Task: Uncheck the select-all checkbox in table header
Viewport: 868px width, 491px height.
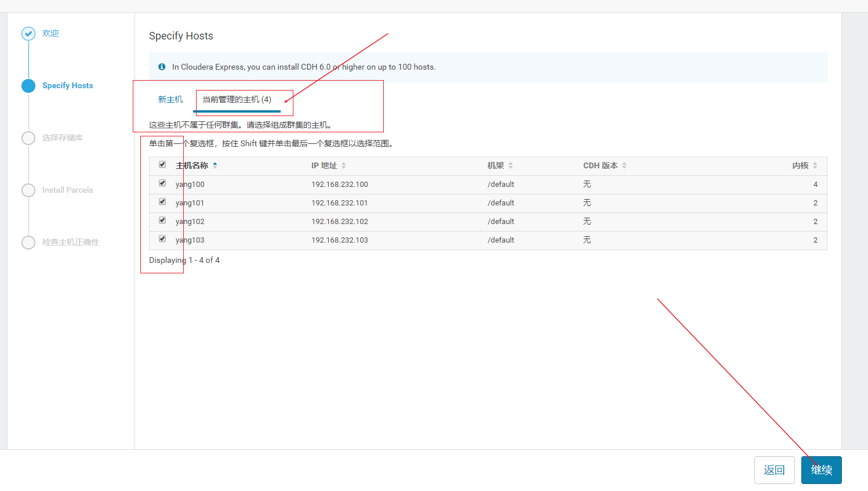Action: click(x=162, y=164)
